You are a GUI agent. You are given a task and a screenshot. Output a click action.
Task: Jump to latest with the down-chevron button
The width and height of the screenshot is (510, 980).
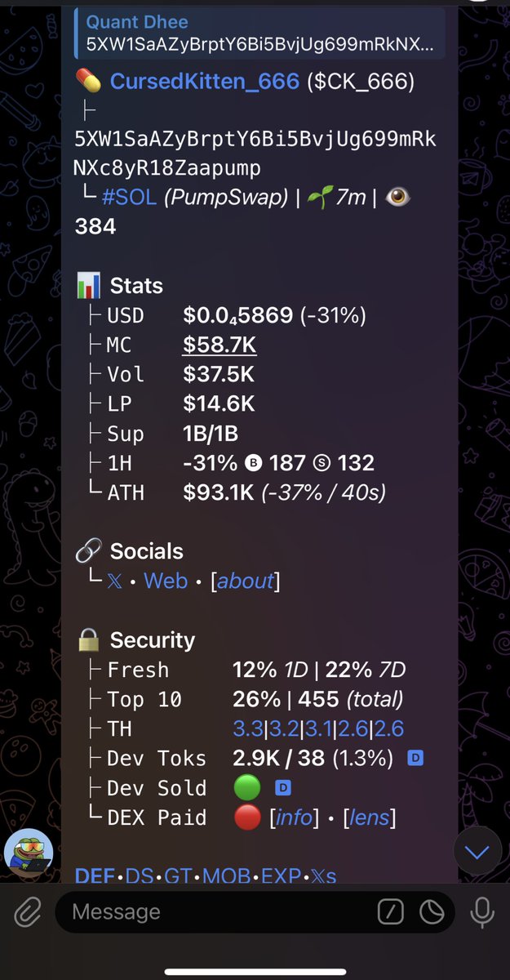[477, 853]
